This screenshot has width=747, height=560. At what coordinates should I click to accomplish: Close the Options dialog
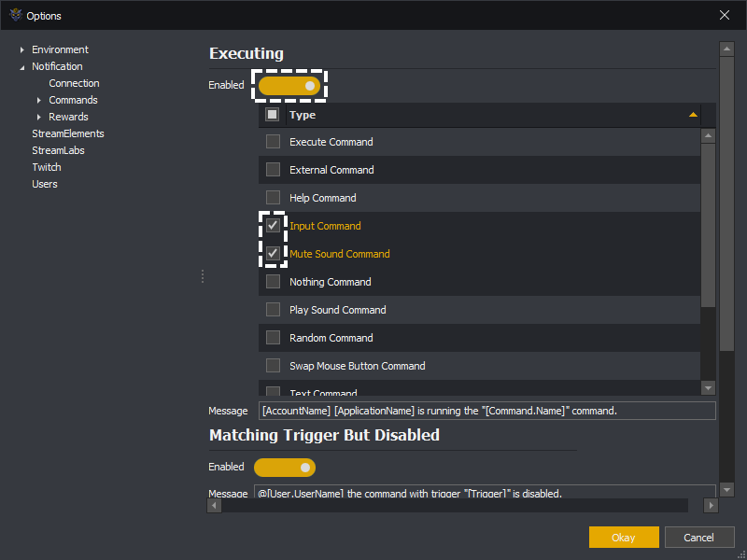tap(725, 15)
